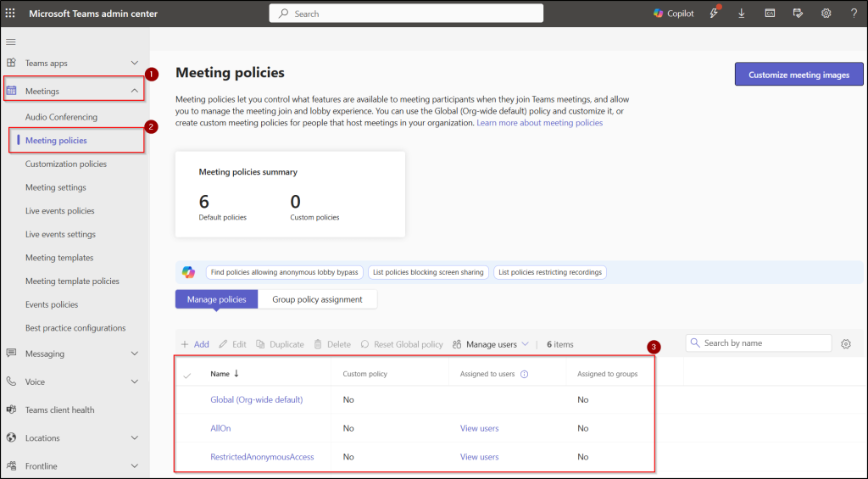Click the Delete toolbar button
Image resolution: width=868 pixels, height=479 pixels.
click(x=332, y=344)
